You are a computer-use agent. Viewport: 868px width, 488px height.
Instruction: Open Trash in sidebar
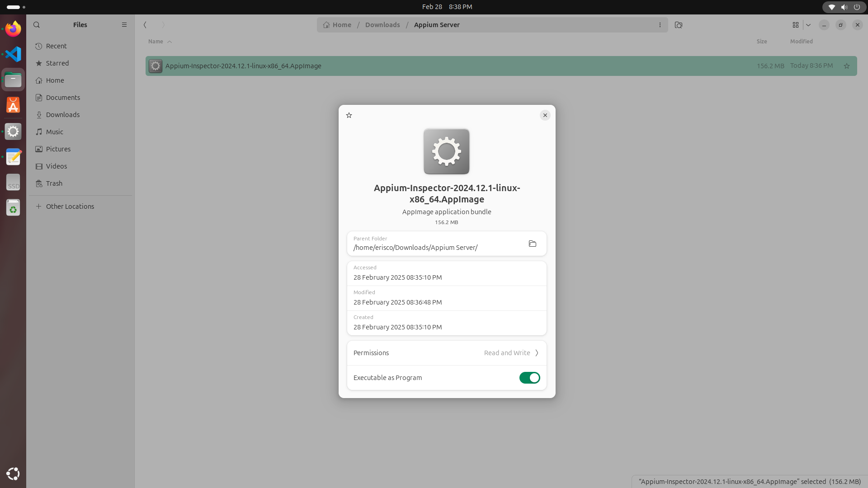point(54,183)
